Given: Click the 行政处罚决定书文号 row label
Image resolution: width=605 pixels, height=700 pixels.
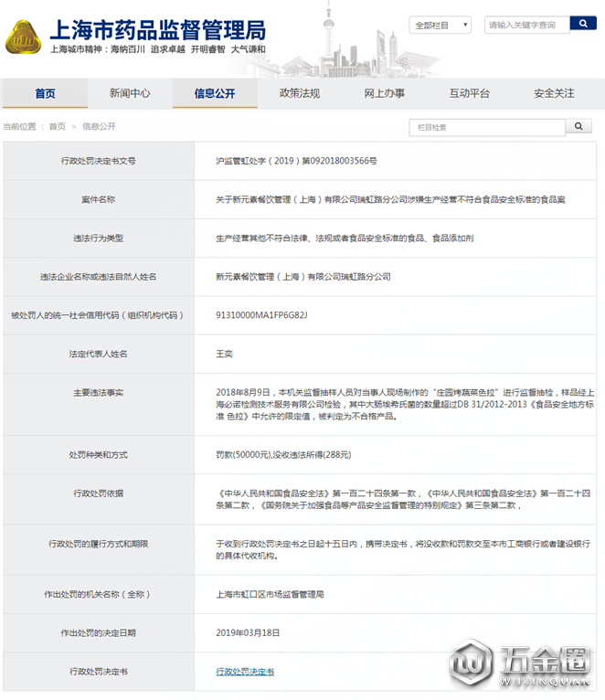Looking at the screenshot, I should pyautogui.click(x=98, y=161).
